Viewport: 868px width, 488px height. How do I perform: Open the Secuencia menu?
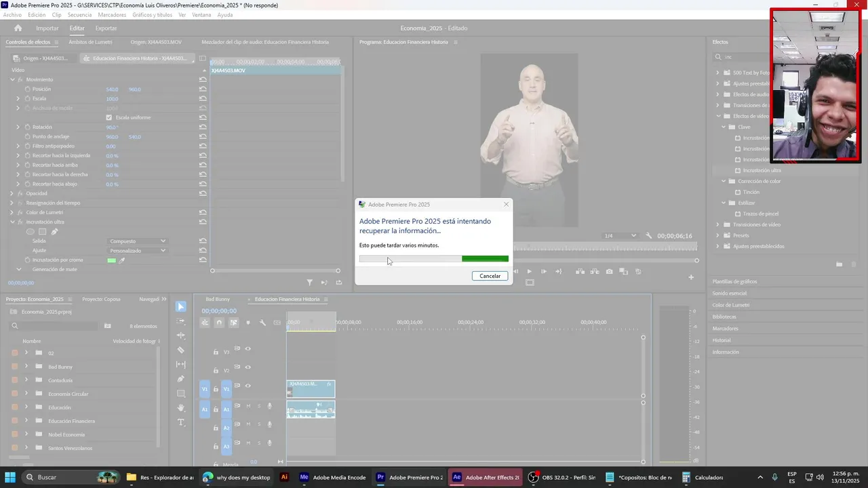pyautogui.click(x=79, y=14)
